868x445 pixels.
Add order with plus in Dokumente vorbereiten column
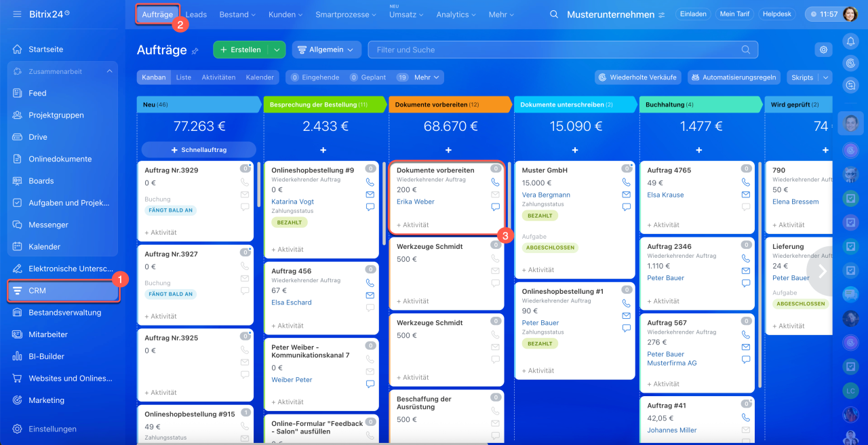448,150
